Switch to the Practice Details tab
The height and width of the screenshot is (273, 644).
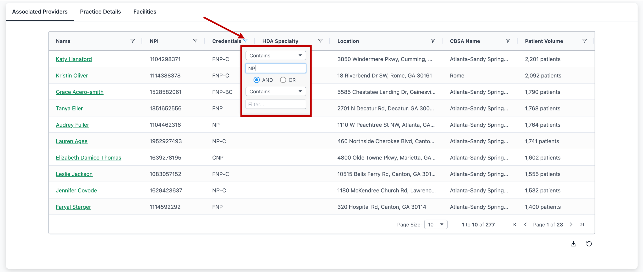coord(100,11)
